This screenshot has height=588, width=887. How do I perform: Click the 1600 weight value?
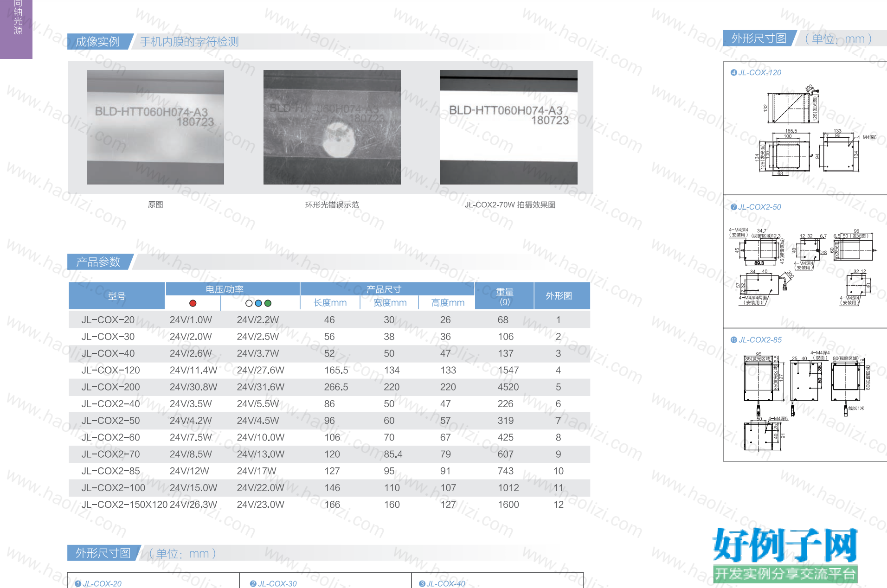click(x=508, y=505)
